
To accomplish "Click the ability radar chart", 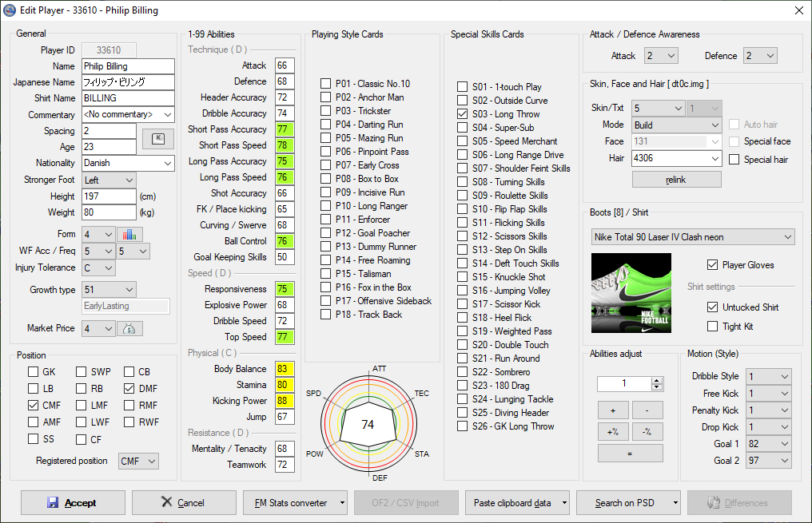I will pos(368,424).
